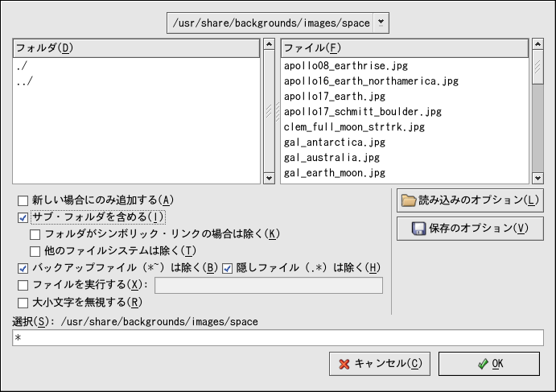Uncheck サブ・フォルダを含める option
This screenshot has width=556, height=392.
click(x=23, y=217)
